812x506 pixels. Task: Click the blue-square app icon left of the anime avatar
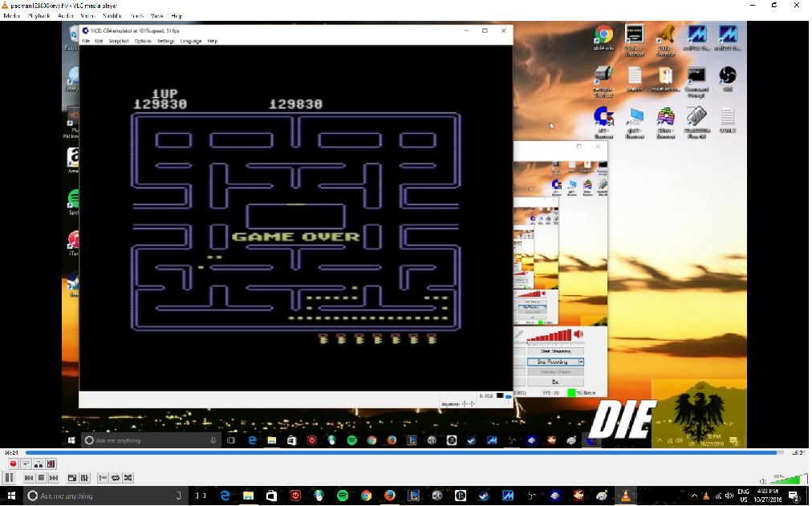point(554,496)
